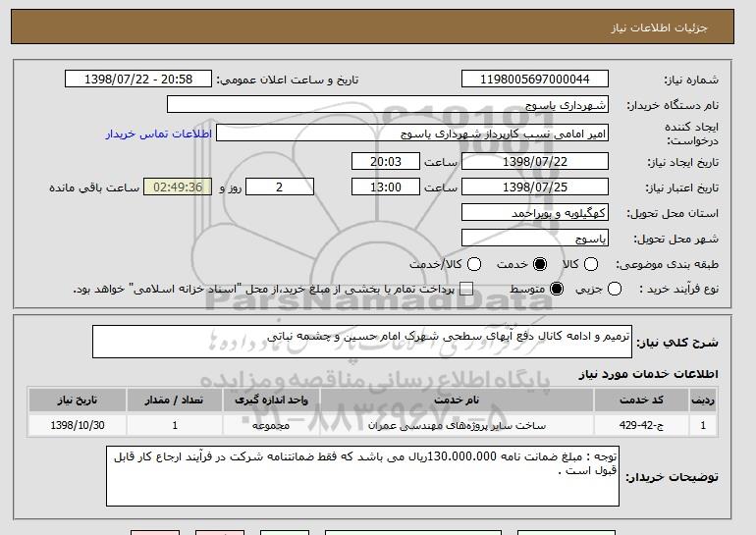Click the تعداد / مقدار column header
756x535 pixels.
(174, 401)
